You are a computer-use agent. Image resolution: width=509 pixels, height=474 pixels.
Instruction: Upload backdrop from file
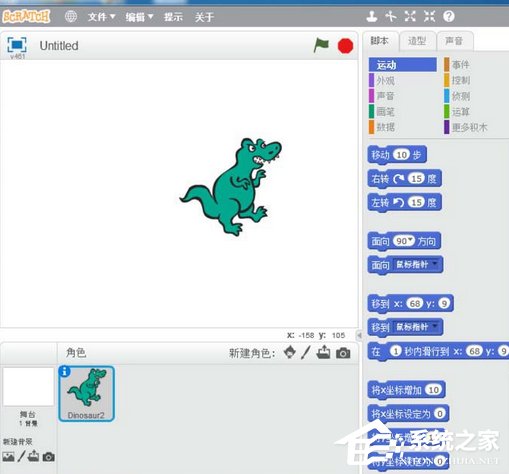[33, 456]
